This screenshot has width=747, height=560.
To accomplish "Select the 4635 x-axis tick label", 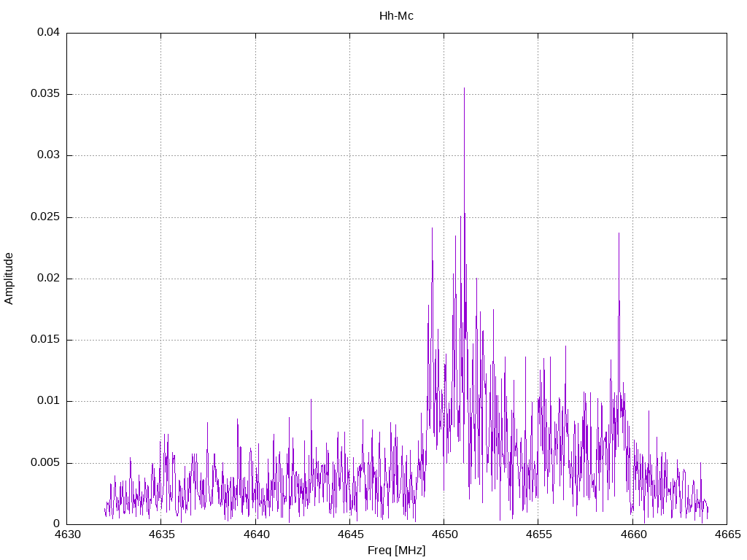I will pos(161,534).
